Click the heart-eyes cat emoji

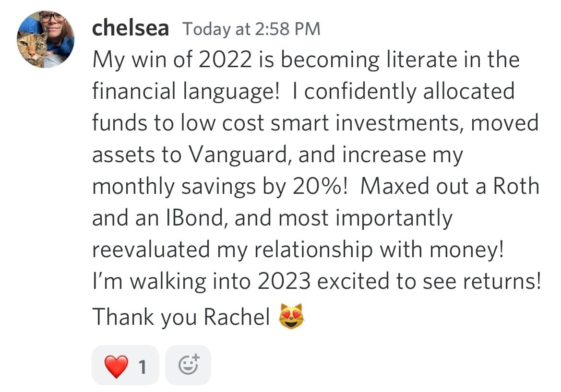click(292, 316)
